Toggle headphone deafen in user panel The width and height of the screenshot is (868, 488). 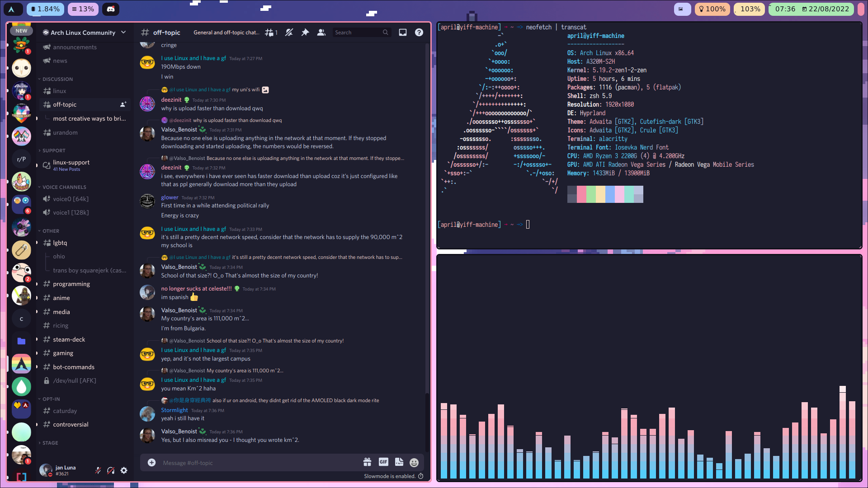[111, 470]
